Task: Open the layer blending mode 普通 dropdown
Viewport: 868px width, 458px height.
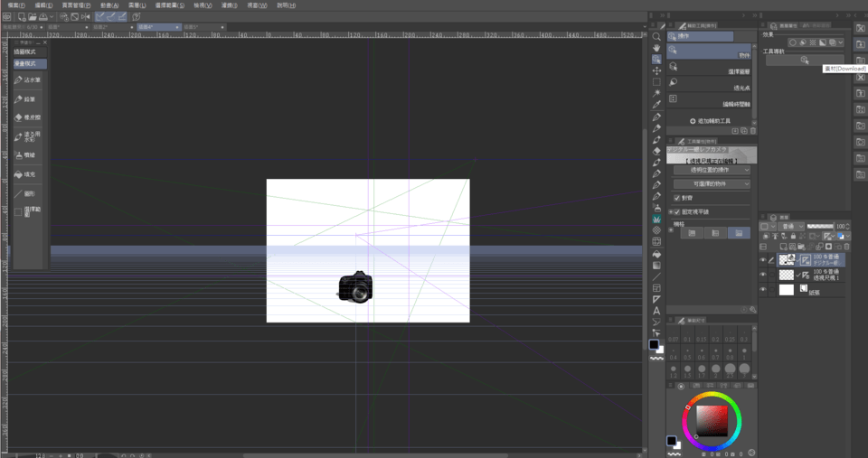Action: click(x=791, y=226)
